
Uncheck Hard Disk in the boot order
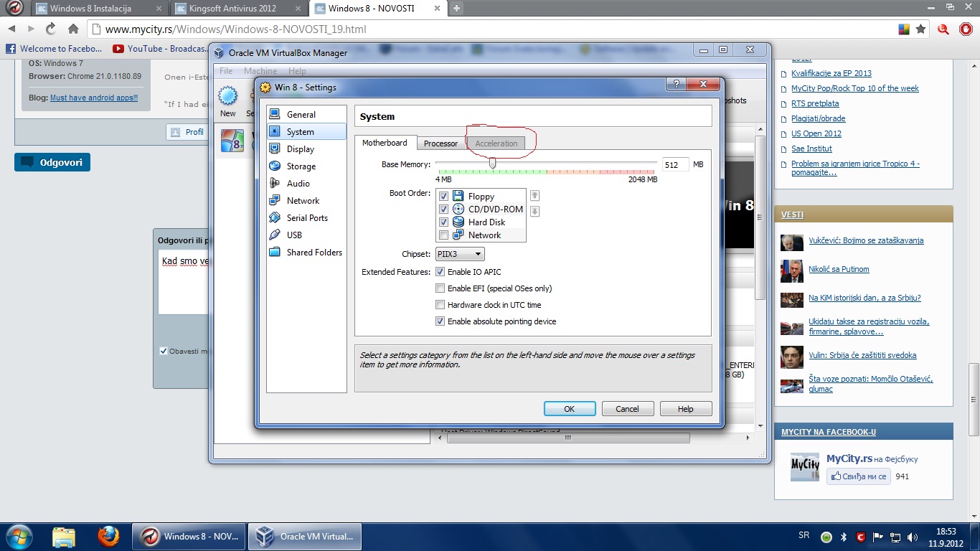[x=443, y=222]
